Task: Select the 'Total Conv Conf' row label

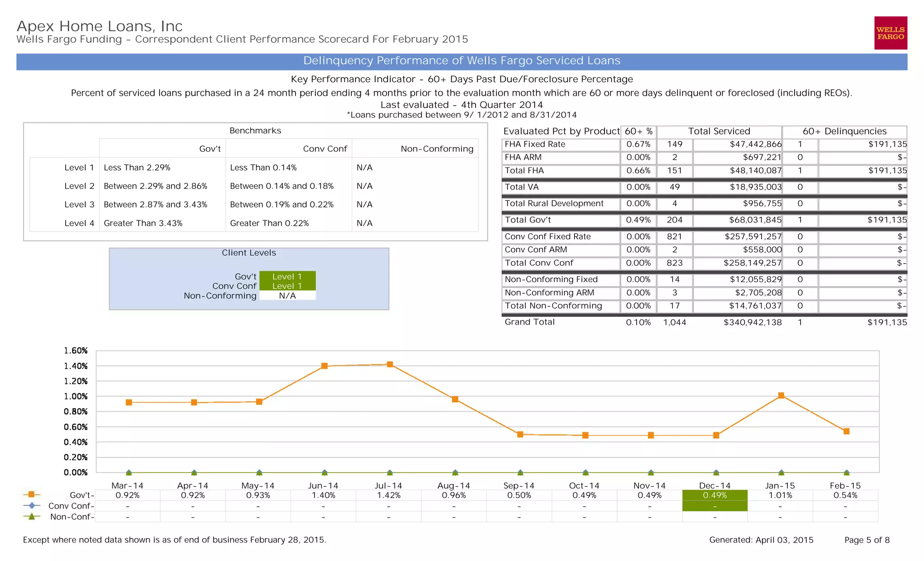Action: coord(539,263)
